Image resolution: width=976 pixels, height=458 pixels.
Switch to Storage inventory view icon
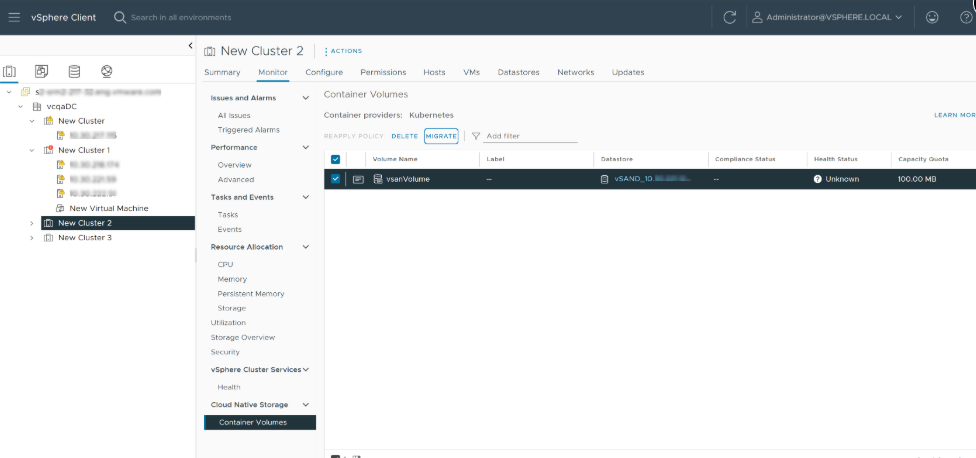[x=74, y=71]
